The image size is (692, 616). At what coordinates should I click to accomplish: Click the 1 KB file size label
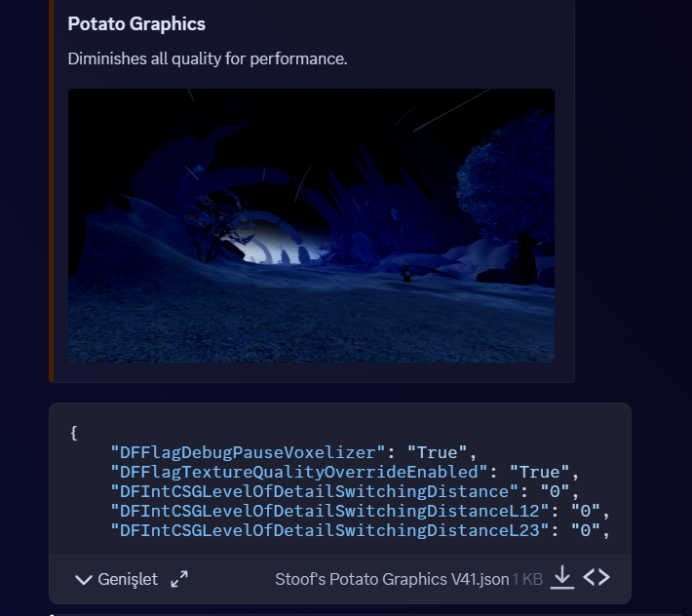(527, 579)
